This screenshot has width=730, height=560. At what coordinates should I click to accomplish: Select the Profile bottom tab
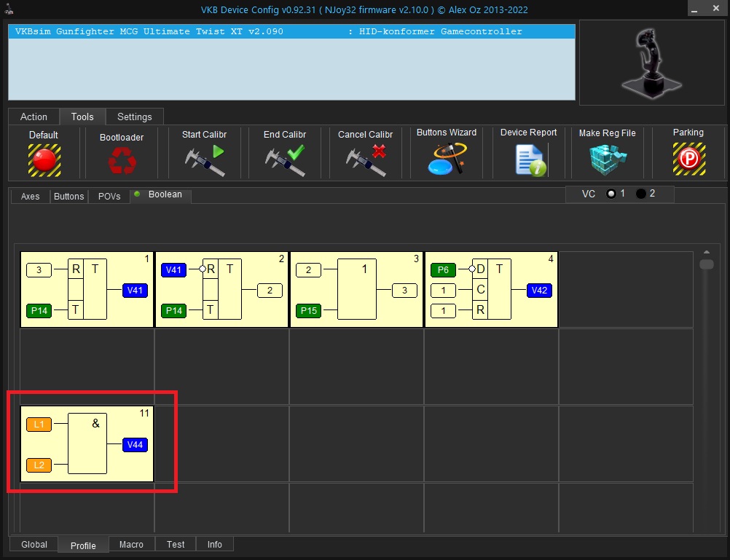(x=83, y=545)
